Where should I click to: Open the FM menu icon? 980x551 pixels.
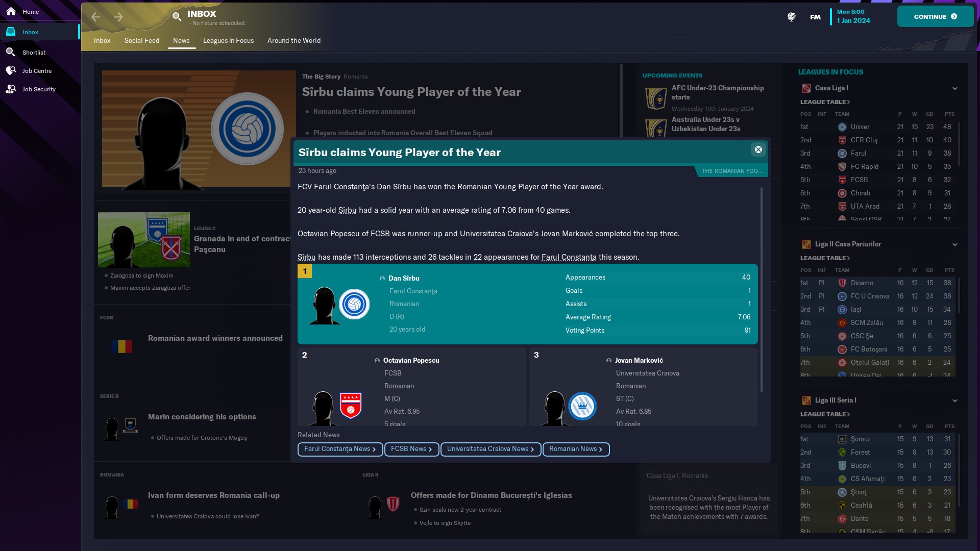pyautogui.click(x=815, y=17)
